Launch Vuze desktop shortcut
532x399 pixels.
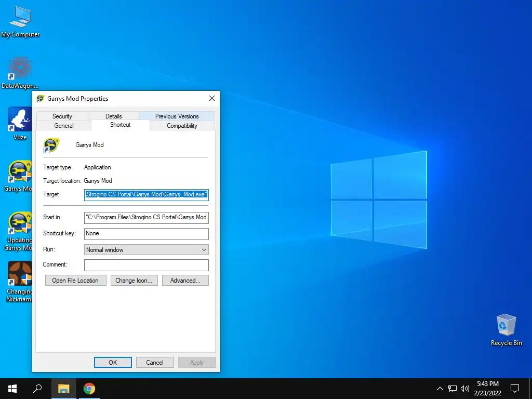pyautogui.click(x=20, y=123)
